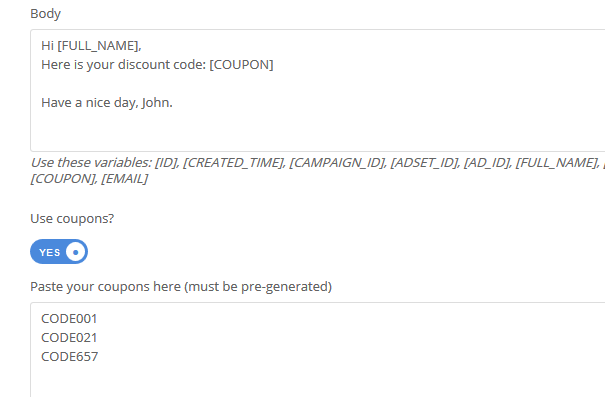This screenshot has width=605, height=397.
Task: Select the CODE001 line in the coupons box
Action: click(69, 319)
